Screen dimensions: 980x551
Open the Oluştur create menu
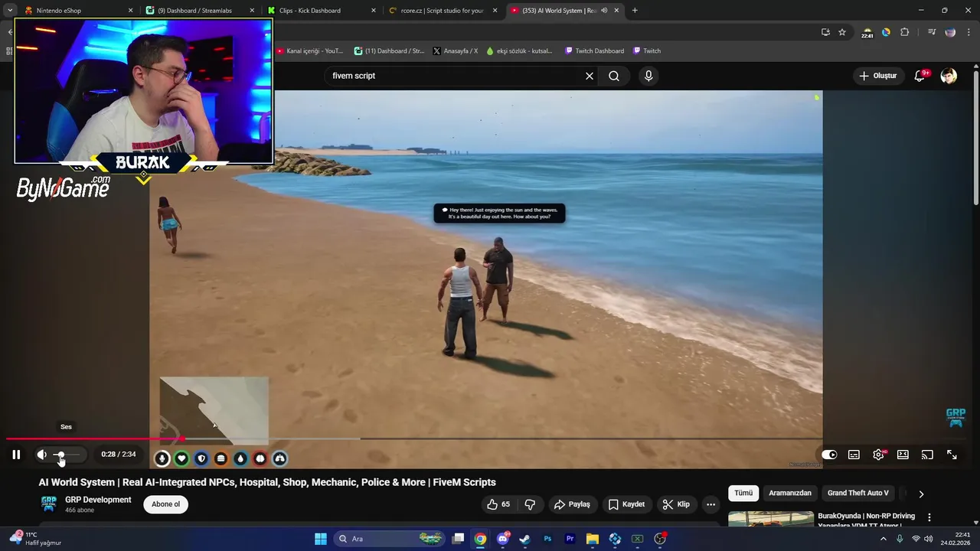pyautogui.click(x=877, y=76)
